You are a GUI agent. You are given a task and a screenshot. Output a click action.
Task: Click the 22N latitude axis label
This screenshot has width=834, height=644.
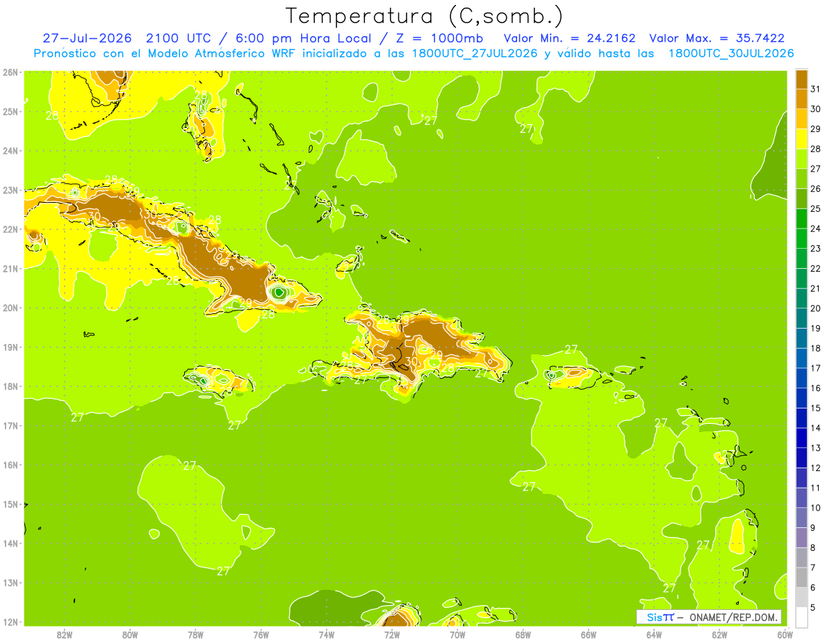click(10, 229)
